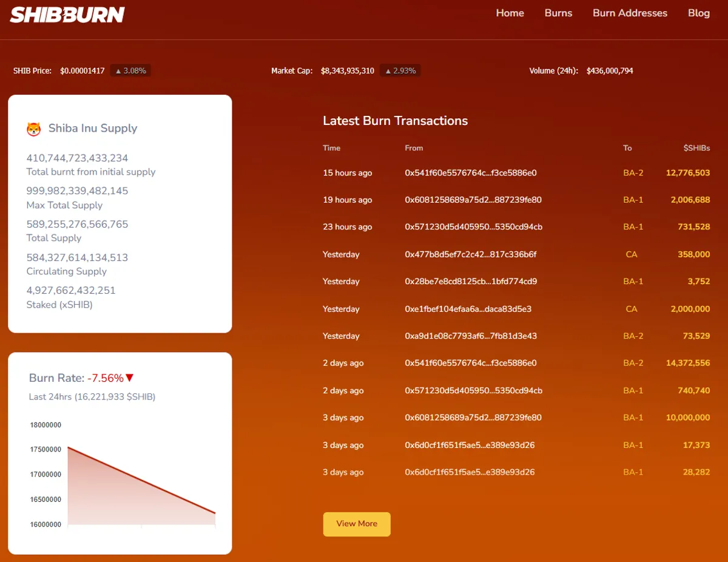Screen dimensions: 728x562
Task: Open the Burn Addresses page
Action: (x=630, y=13)
